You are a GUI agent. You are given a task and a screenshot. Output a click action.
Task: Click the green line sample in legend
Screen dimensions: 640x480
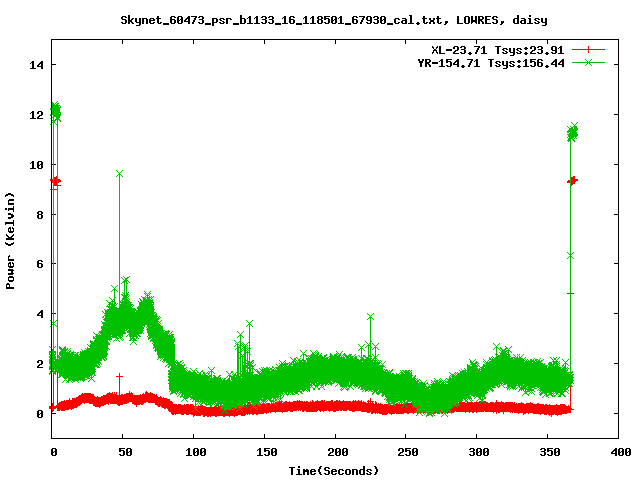(x=588, y=63)
